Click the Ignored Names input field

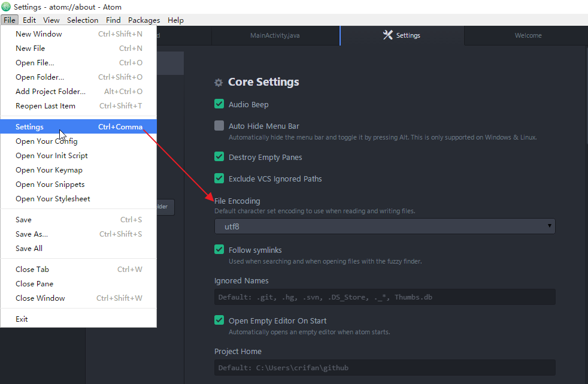[x=384, y=297]
